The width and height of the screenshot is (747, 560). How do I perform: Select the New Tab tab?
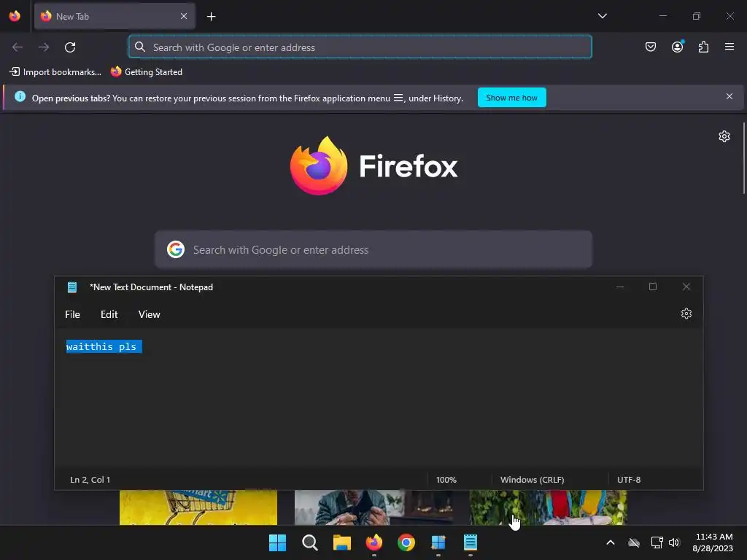tap(115, 16)
